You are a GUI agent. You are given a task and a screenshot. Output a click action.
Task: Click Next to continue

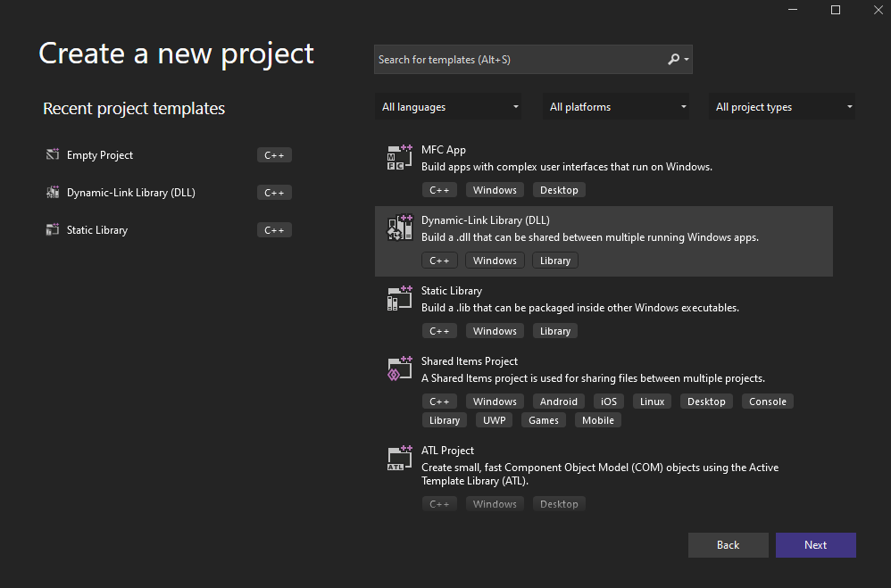click(815, 545)
